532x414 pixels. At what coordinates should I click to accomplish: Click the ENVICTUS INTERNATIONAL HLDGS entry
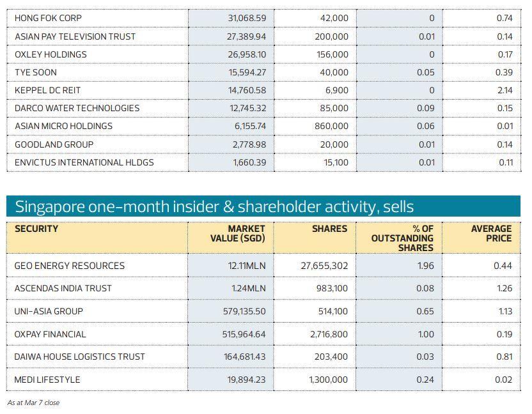click(x=84, y=162)
